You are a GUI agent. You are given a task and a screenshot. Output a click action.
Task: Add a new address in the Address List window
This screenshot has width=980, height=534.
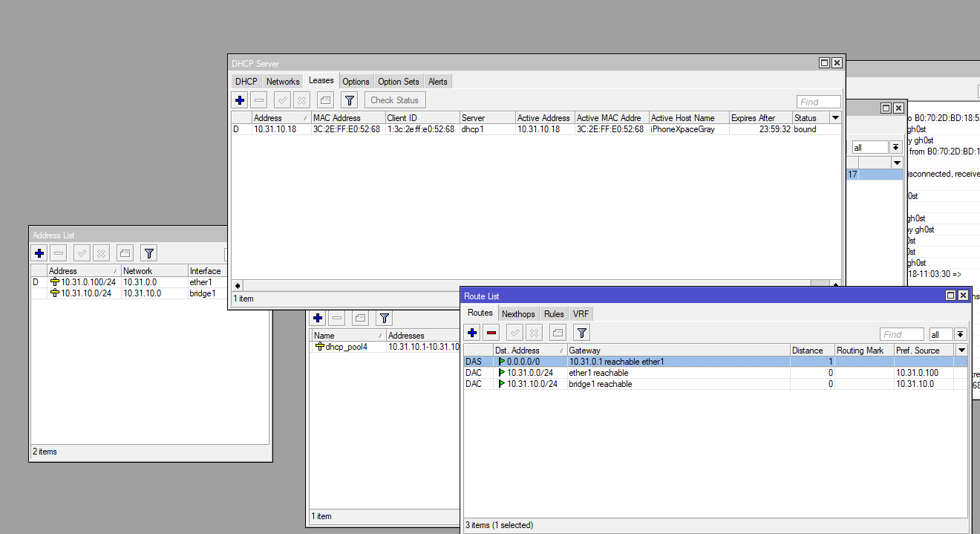[39, 253]
